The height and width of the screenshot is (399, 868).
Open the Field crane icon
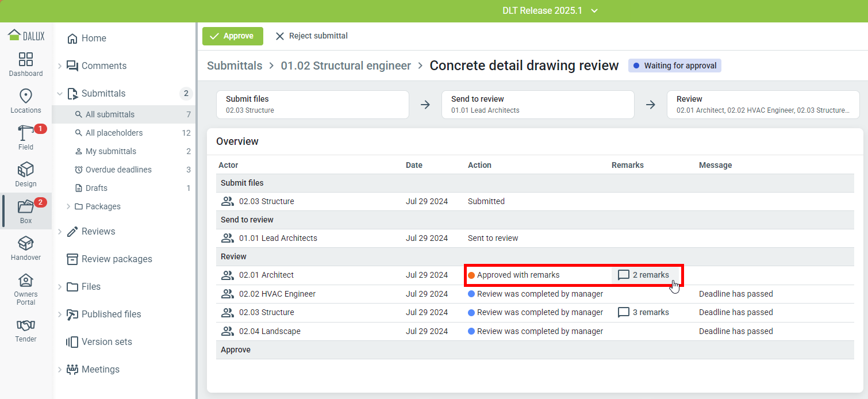(x=26, y=133)
